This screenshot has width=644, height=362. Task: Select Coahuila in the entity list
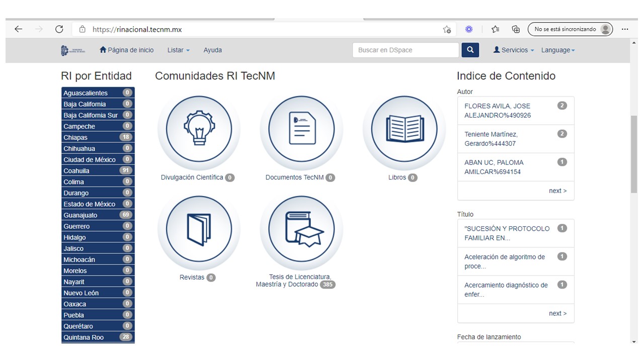tap(76, 170)
